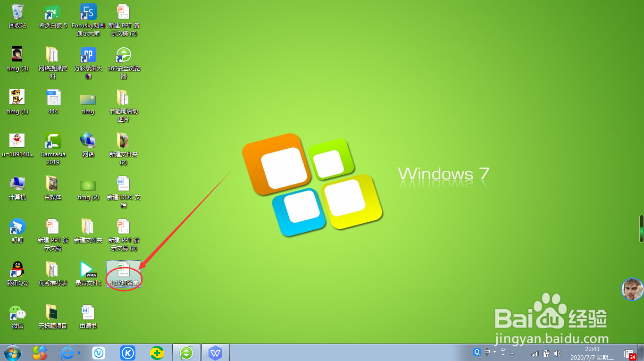Open notification icon with 24 badge
This screenshot has width=644, height=361.
pos(629,353)
